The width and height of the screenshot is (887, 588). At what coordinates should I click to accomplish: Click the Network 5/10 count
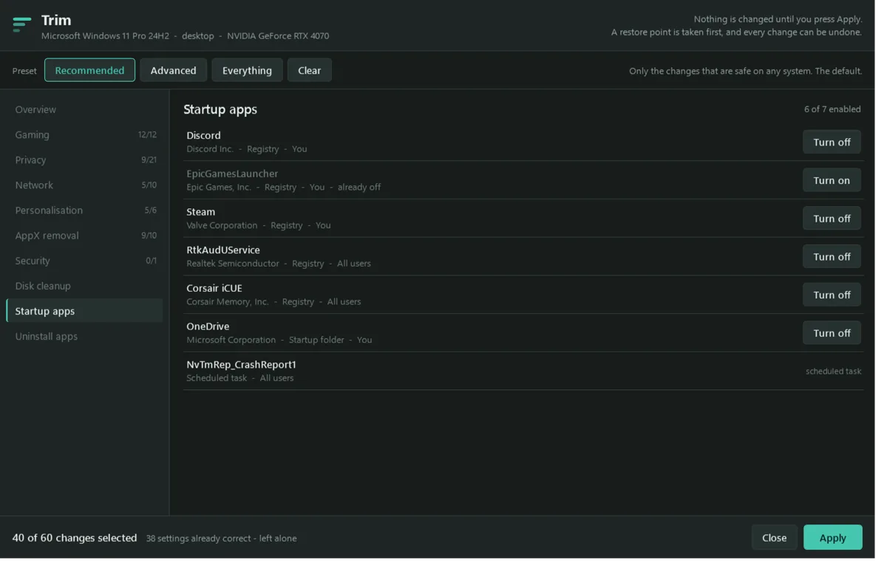149,185
